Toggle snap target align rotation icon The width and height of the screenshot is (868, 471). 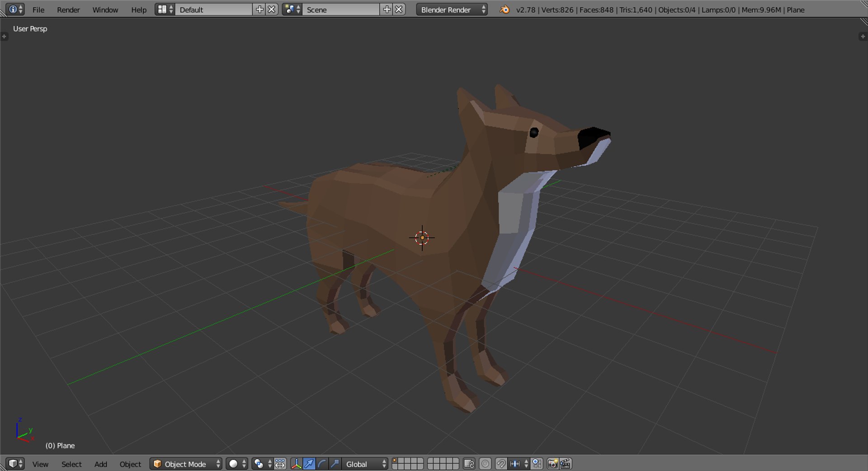pos(537,464)
